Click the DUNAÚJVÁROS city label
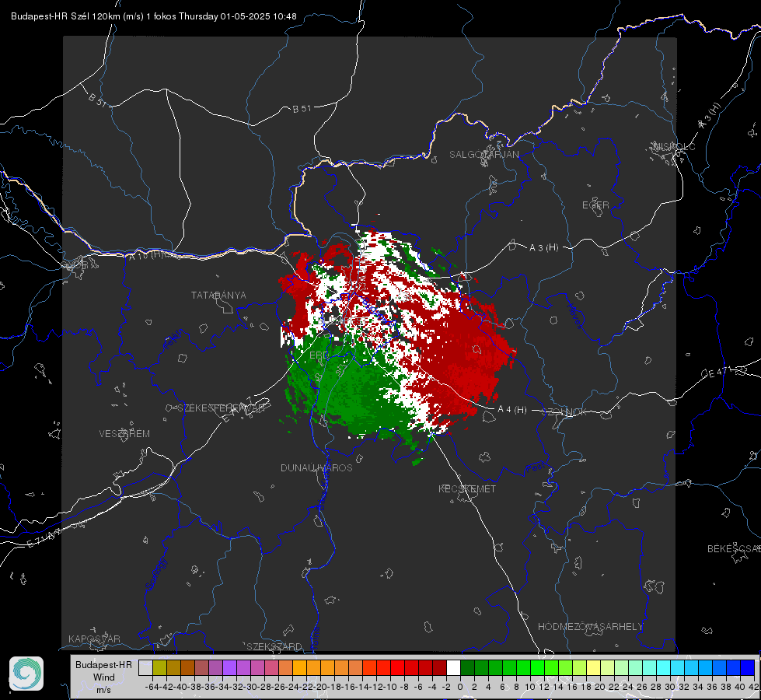This screenshot has width=761, height=700. tap(316, 467)
